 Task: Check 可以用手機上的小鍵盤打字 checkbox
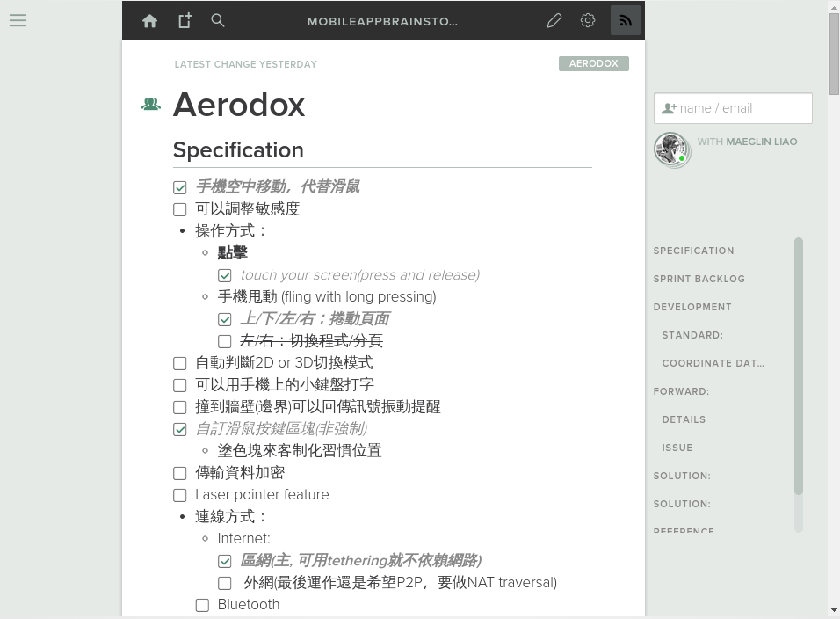(x=180, y=385)
